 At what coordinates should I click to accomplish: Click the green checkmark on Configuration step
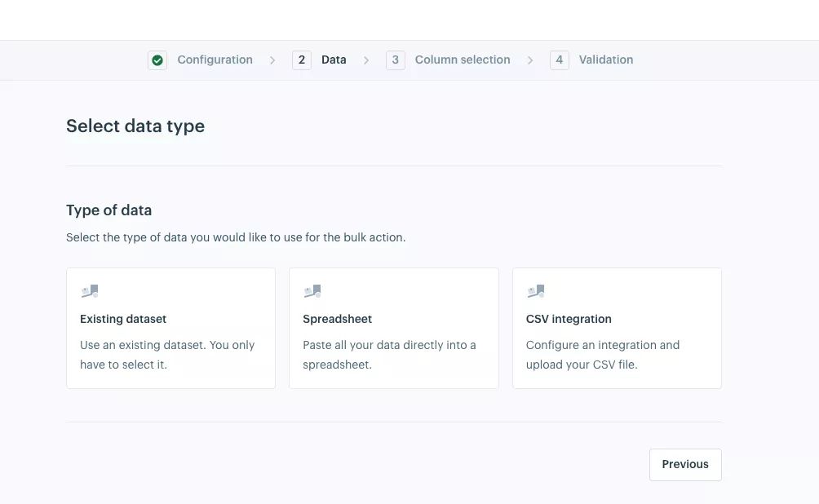coord(157,60)
